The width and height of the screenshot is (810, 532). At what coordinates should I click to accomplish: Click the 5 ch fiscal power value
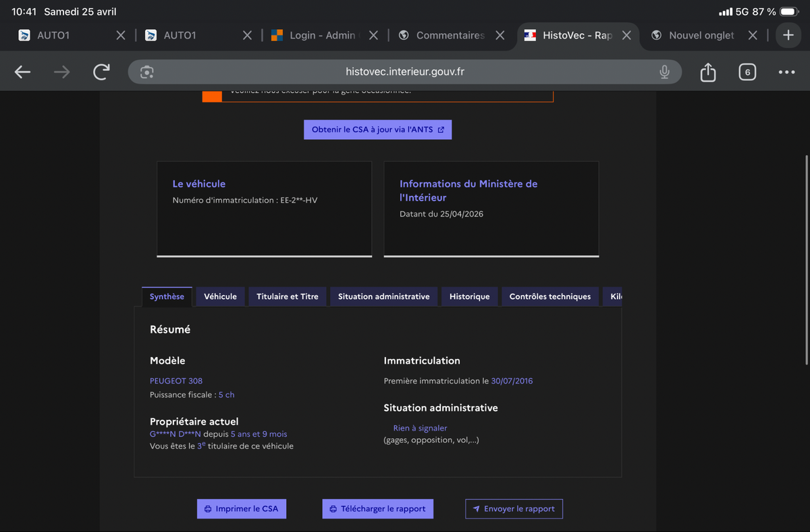227,395
